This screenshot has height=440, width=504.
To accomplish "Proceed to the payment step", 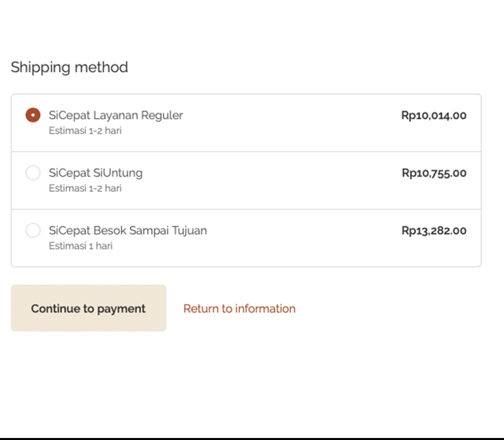I will (88, 308).
